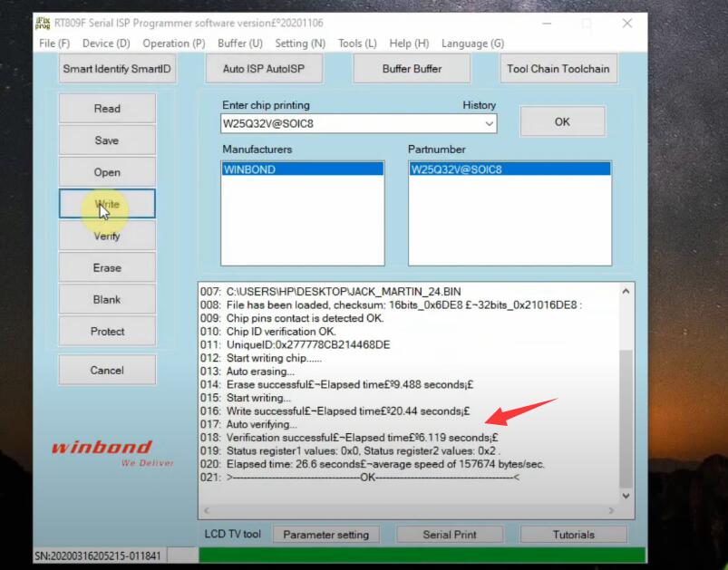
Task: Open the Buffer (U) menu
Action: pyautogui.click(x=240, y=43)
